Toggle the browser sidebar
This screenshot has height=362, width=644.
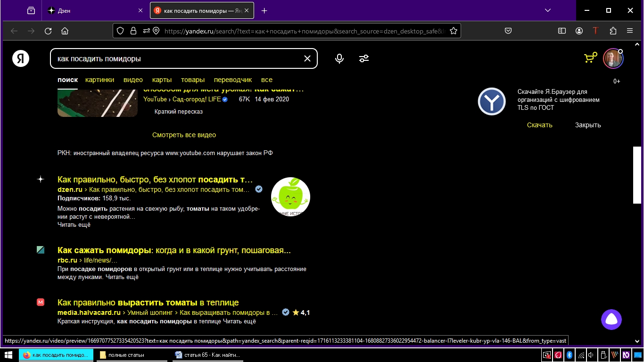(x=562, y=31)
